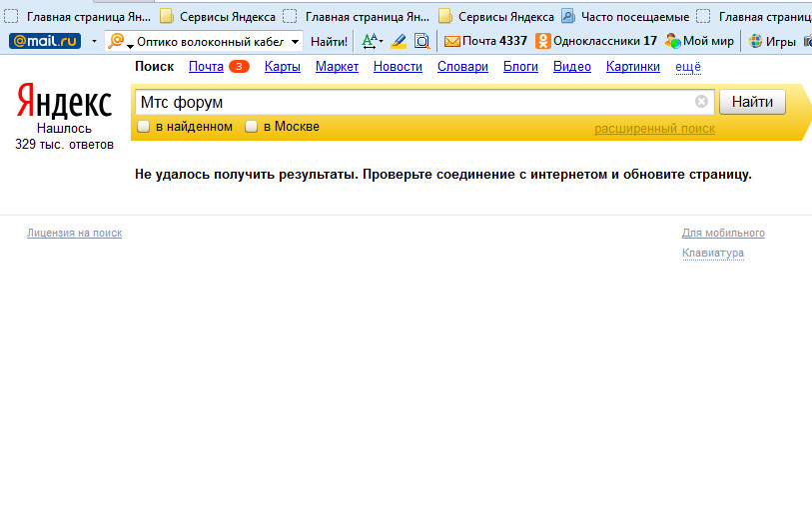Open расширенный поиск link
Screen dimensions: 812x519
[x=654, y=129]
